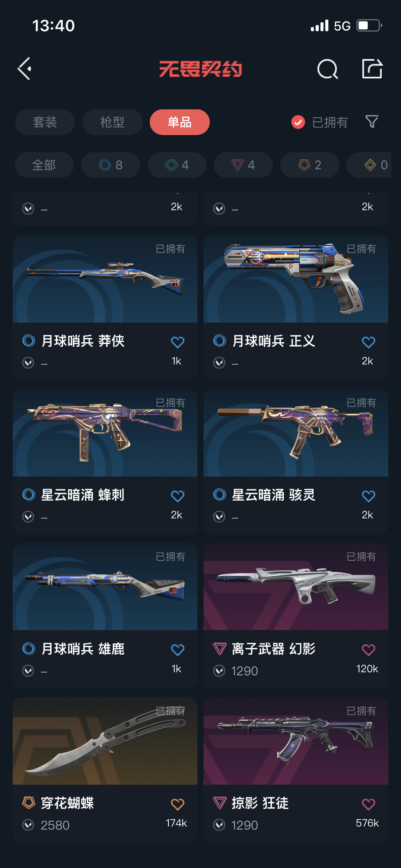Switch to the 枪型 tab
This screenshot has height=868, width=401.
click(113, 122)
